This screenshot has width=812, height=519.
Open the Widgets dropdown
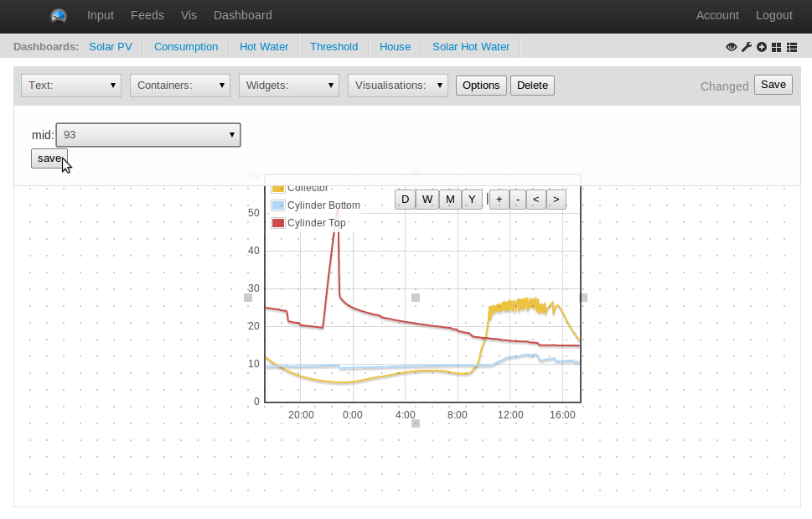[289, 86]
